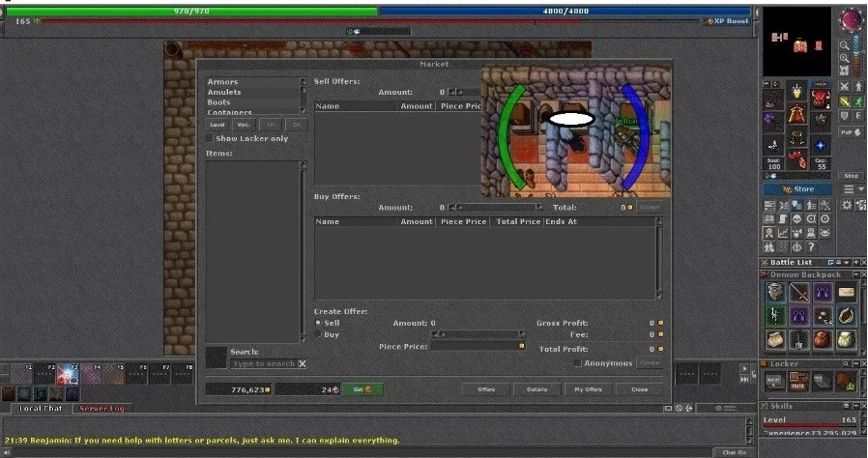Image resolution: width=868 pixels, height=458 pixels.
Task: Collapse the Demon Backpack panel
Action: point(855,275)
